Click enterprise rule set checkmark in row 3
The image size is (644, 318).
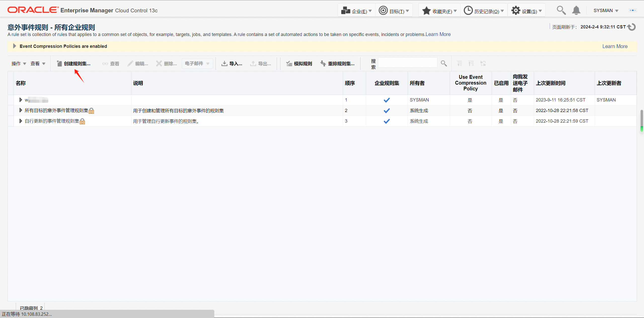tap(387, 121)
